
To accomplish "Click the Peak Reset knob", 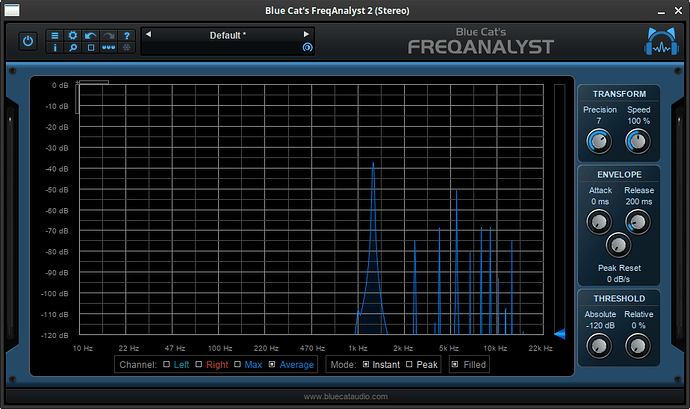I will 619,243.
